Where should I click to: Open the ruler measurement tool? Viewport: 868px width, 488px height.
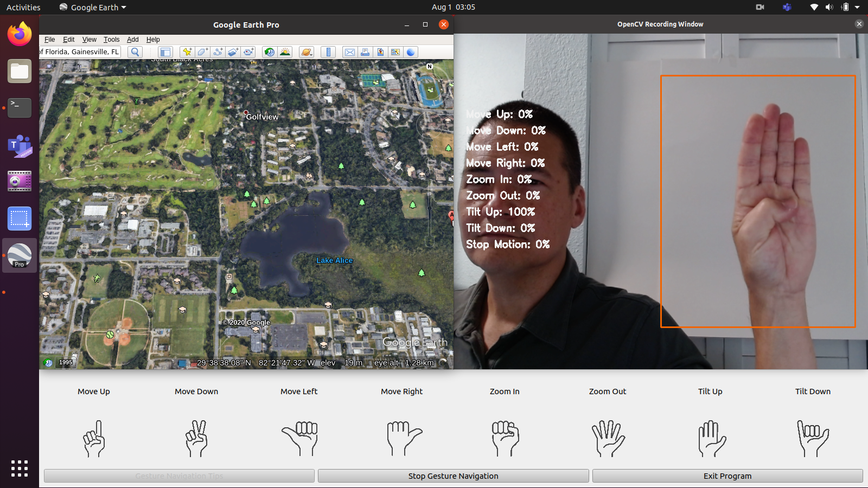click(328, 52)
